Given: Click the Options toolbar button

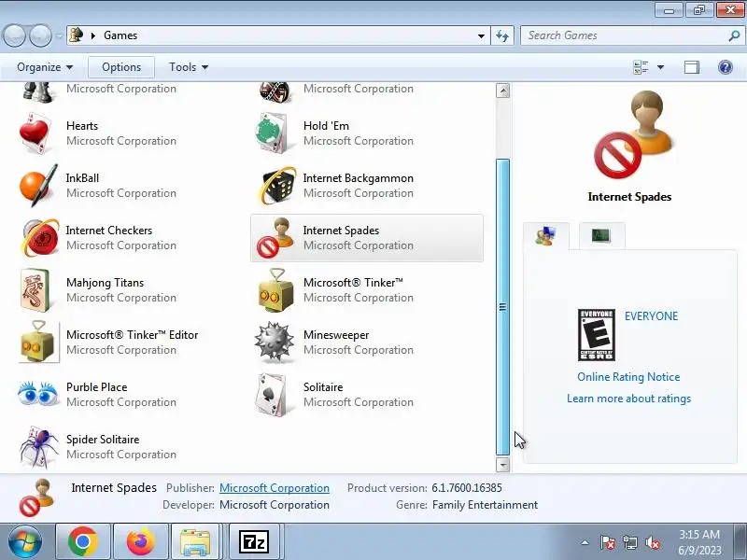Looking at the screenshot, I should pyautogui.click(x=121, y=67).
